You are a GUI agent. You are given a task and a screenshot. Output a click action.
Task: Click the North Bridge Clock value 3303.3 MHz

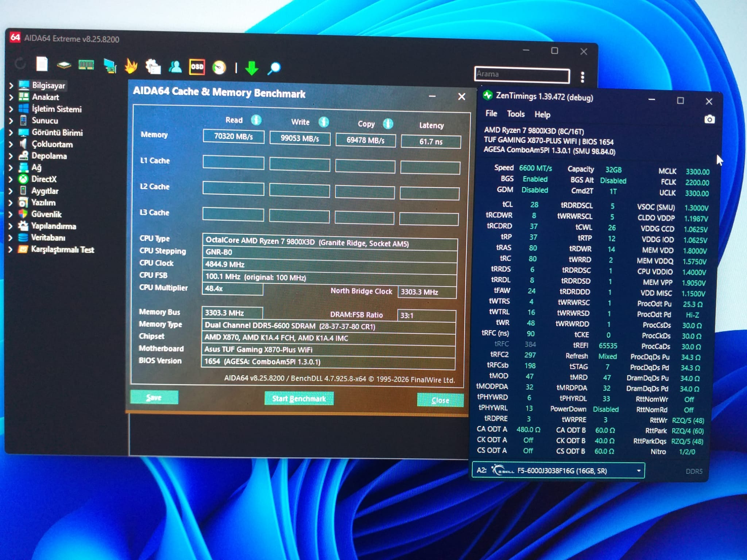427,292
